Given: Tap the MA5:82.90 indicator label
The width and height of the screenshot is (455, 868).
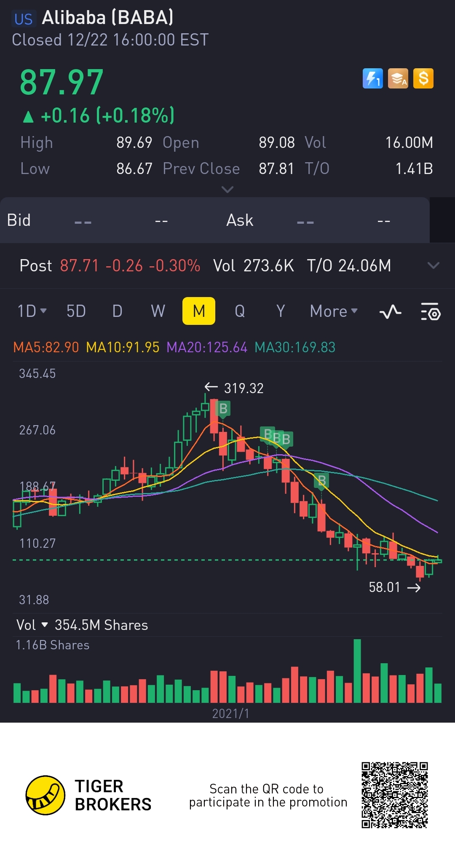Looking at the screenshot, I should click(46, 347).
